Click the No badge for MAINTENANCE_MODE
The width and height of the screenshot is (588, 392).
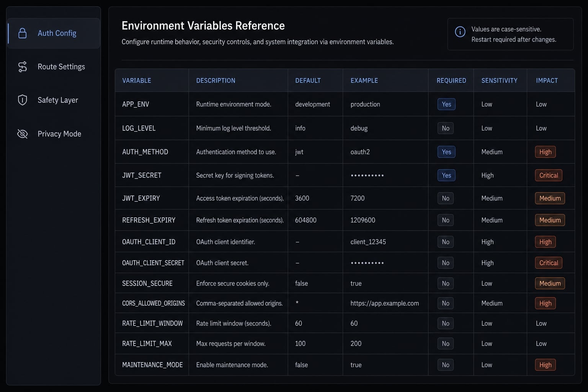pos(446,365)
